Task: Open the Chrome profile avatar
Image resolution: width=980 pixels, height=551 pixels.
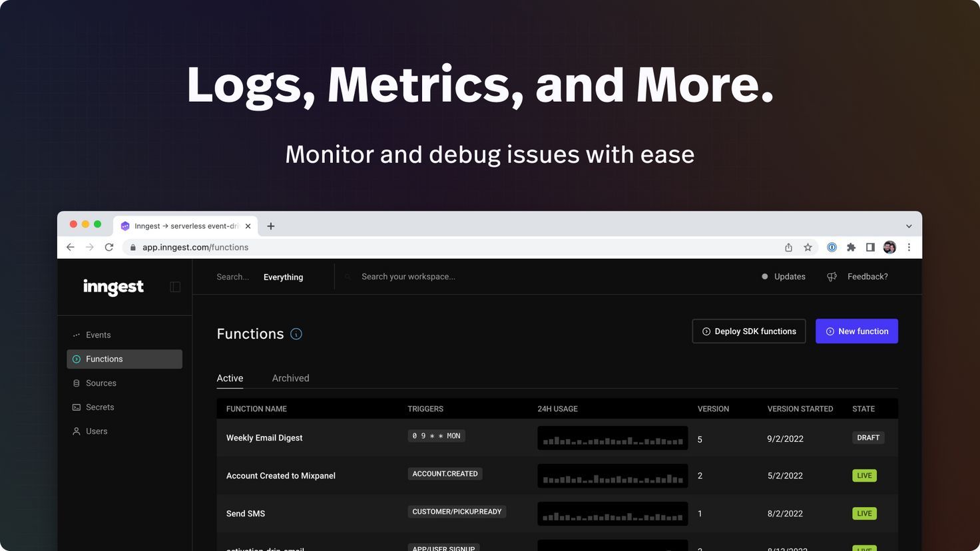Action: 889,247
